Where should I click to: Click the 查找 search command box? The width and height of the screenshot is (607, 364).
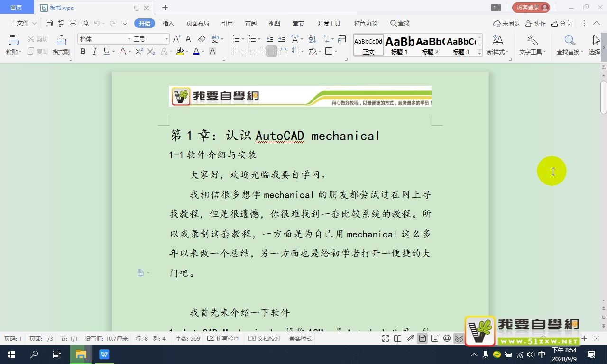tap(399, 23)
